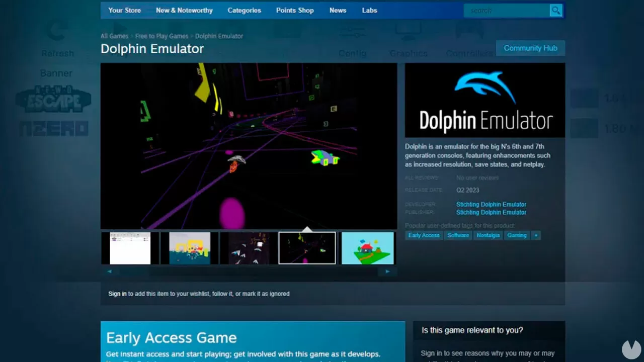
Task: Click the next screenshots arrow
Action: (x=387, y=271)
